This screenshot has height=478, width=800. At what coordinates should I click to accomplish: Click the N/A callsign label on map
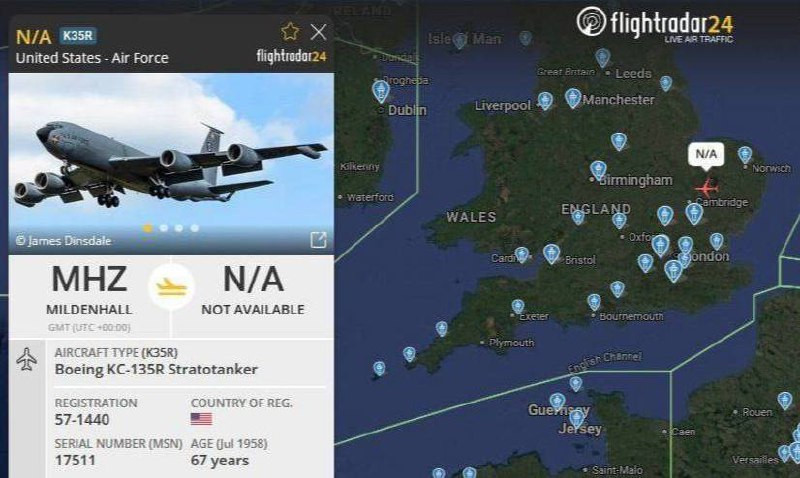(x=706, y=154)
